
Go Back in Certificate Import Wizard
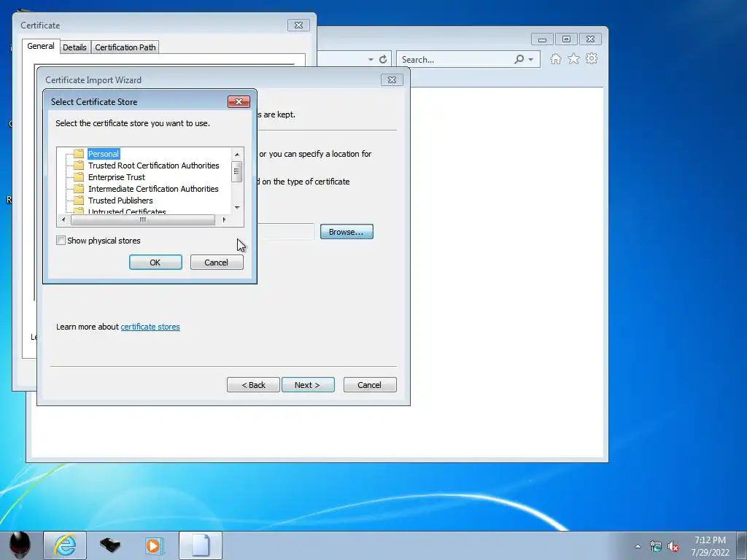253,385
